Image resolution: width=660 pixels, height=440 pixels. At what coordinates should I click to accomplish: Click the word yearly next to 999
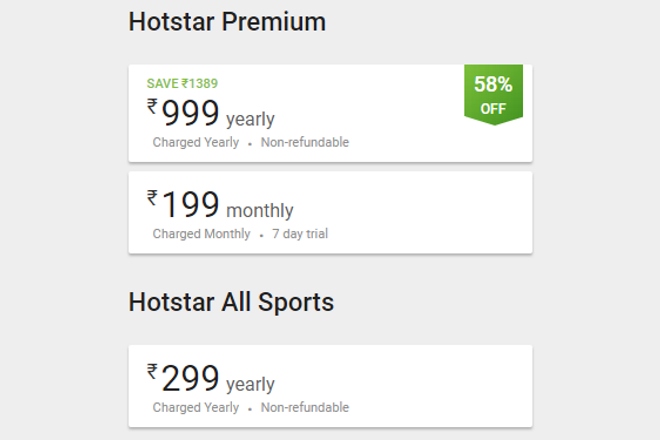coord(250,121)
